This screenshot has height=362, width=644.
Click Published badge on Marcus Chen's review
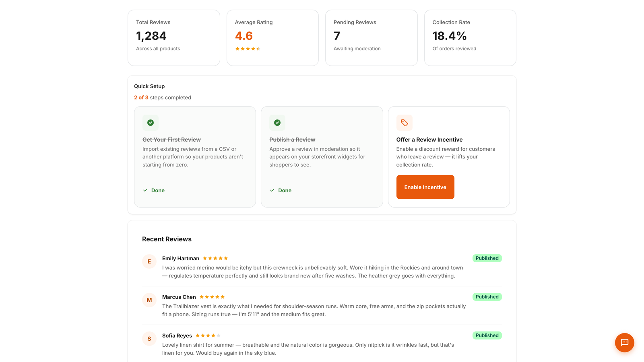pyautogui.click(x=487, y=297)
